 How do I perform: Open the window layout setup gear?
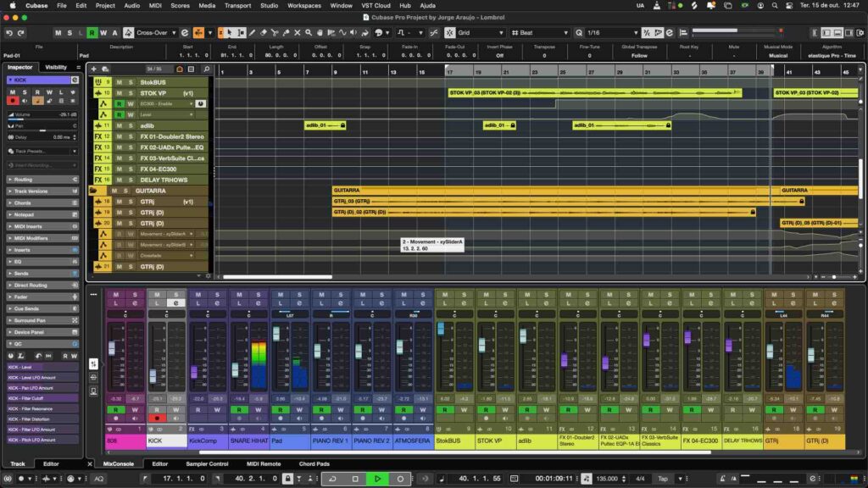860,33
